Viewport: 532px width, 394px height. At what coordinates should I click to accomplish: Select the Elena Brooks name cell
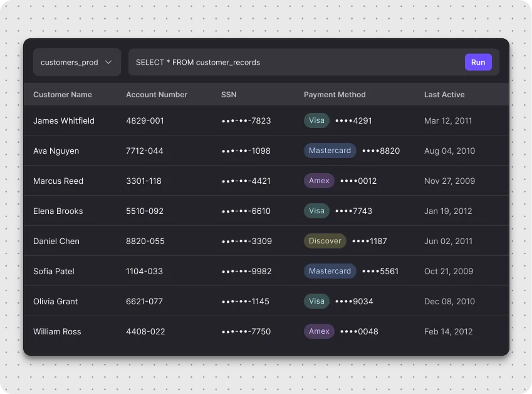point(58,211)
